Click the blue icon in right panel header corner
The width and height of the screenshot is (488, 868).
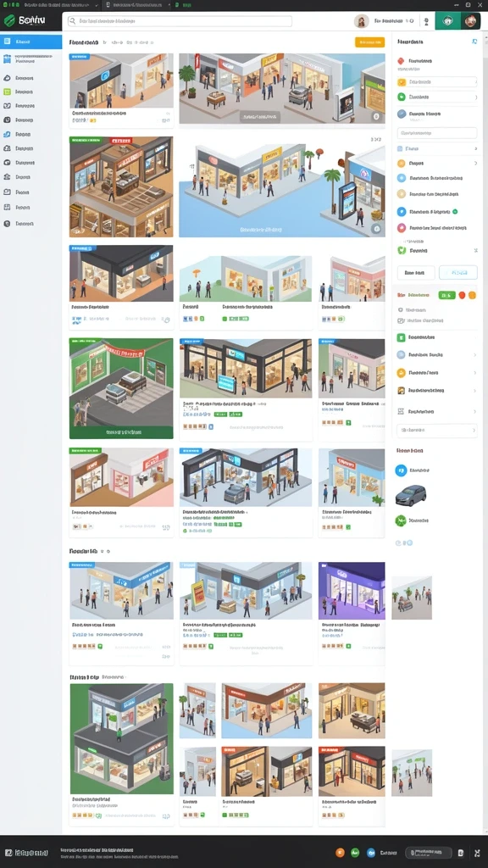474,42
